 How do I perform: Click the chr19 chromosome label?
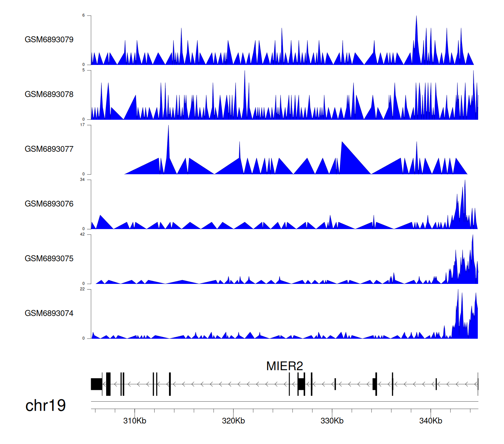tap(45, 405)
